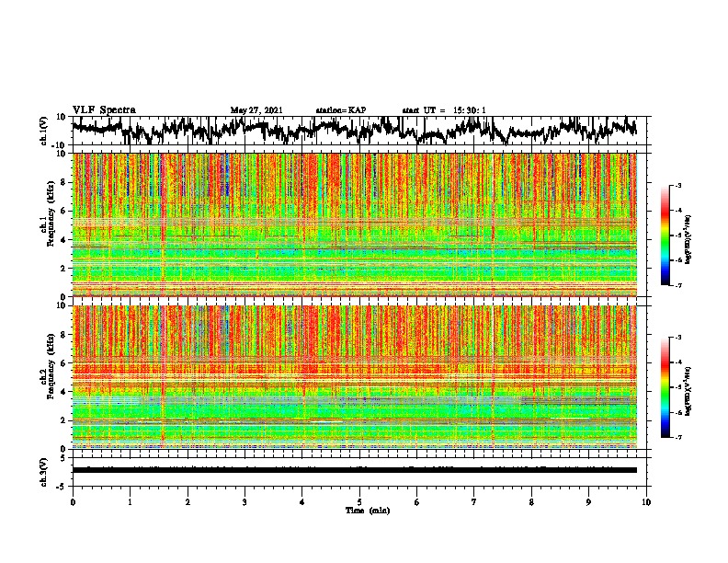Click time axis tick label "9"
This screenshot has height=563, width=728.
[589, 502]
